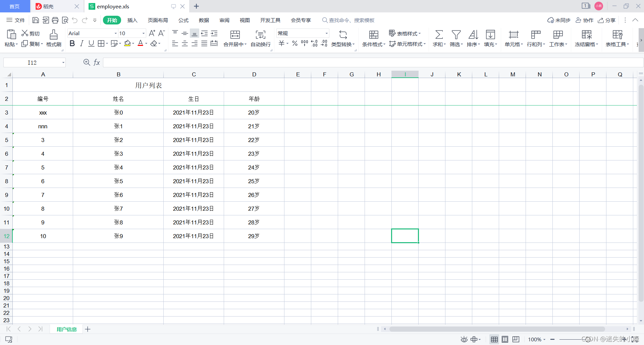Click the Sort (排序) icon

click(473, 34)
